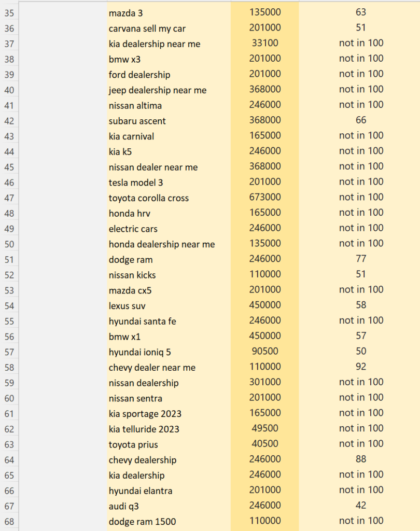Select row header 42

9,121
